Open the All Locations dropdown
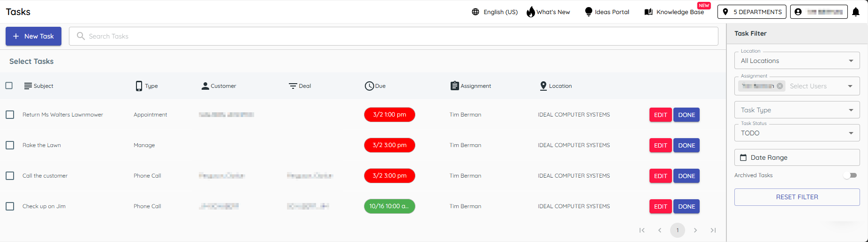The height and width of the screenshot is (242, 868). [797, 61]
